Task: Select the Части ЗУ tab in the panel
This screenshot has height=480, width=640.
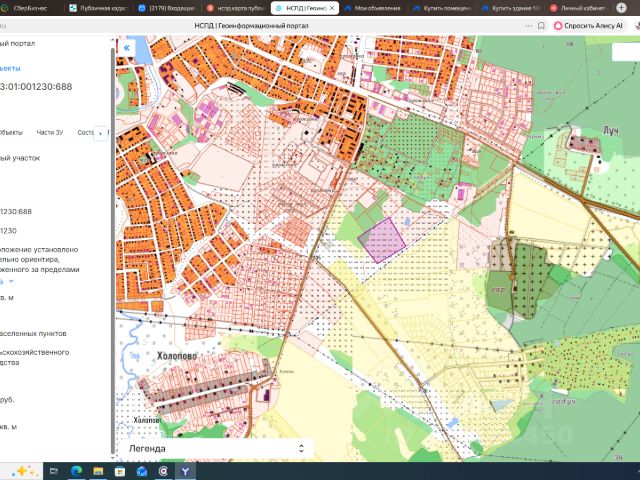Action: pos(50,132)
